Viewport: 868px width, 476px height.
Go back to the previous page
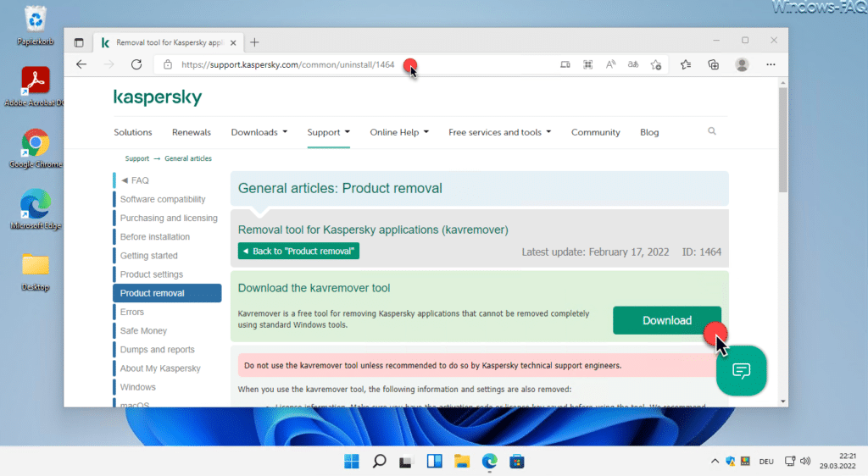pos(81,64)
